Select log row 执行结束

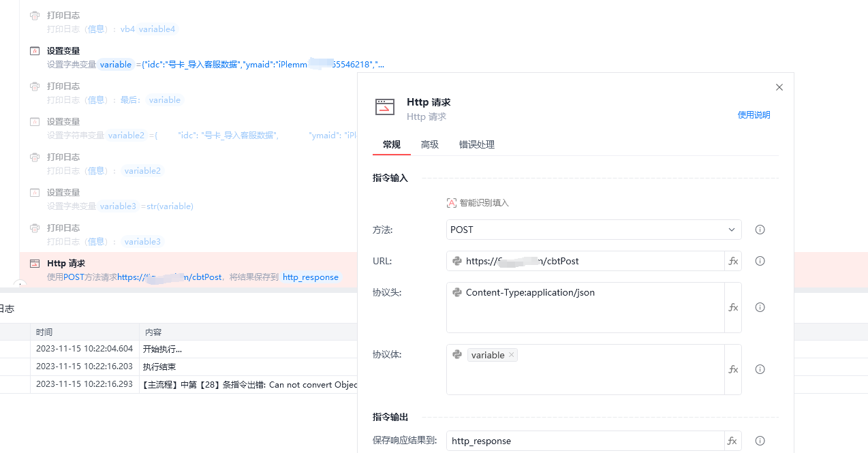click(179, 366)
